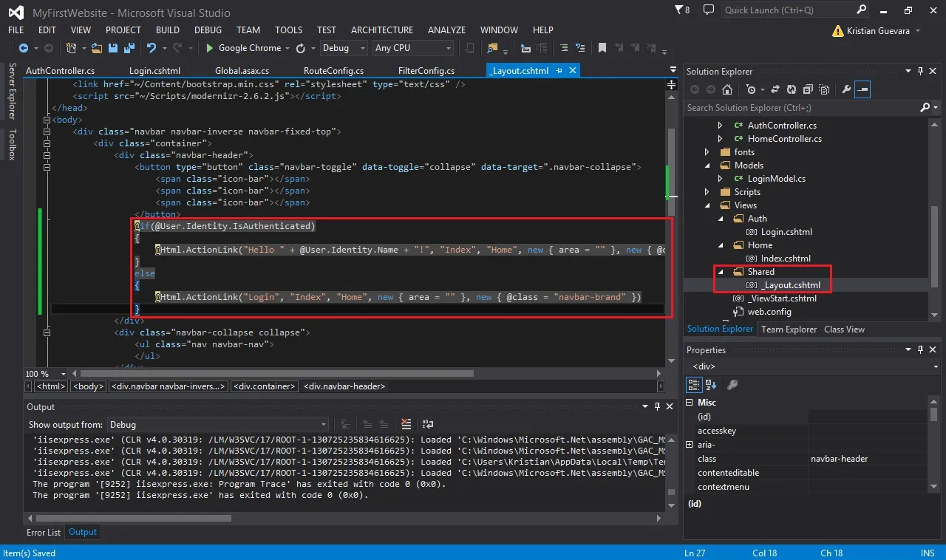Switch Properties grid to Categorized view
The image size is (946, 560).
[694, 384]
